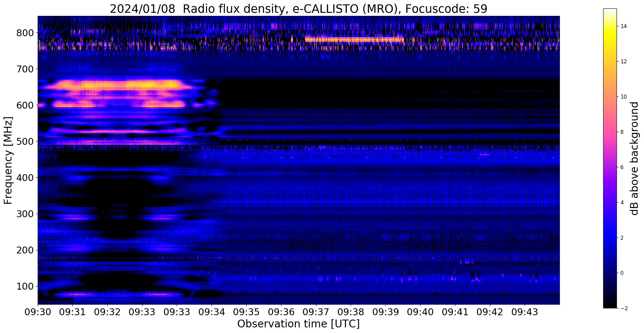Click the 09:34 time tick label

coord(212,312)
